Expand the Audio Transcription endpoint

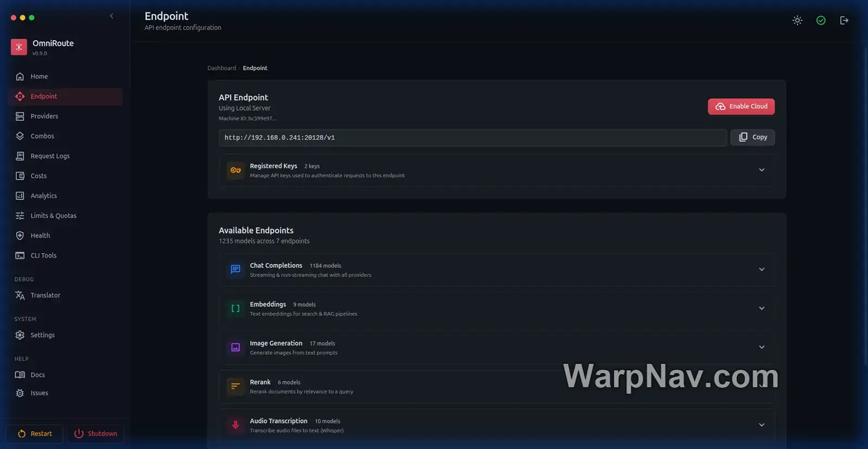tap(762, 425)
